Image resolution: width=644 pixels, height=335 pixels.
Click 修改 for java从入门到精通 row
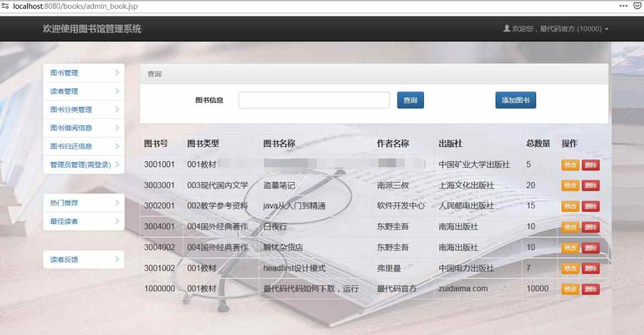coord(570,206)
